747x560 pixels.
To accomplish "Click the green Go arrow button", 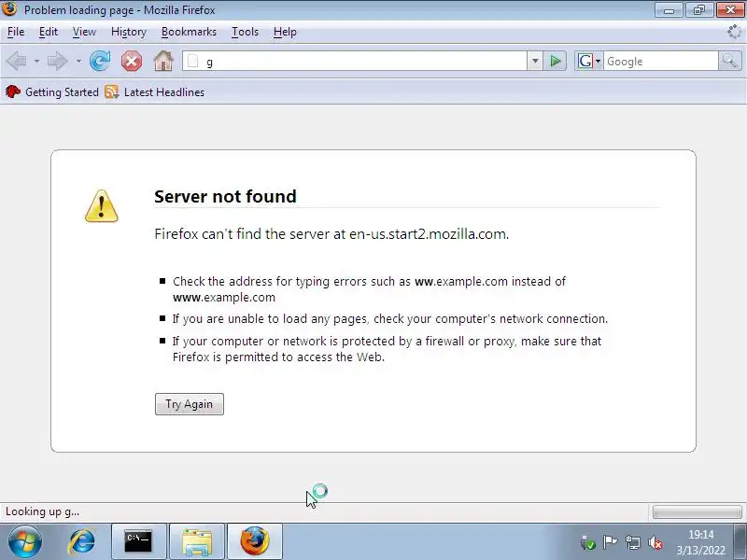I will click(555, 61).
